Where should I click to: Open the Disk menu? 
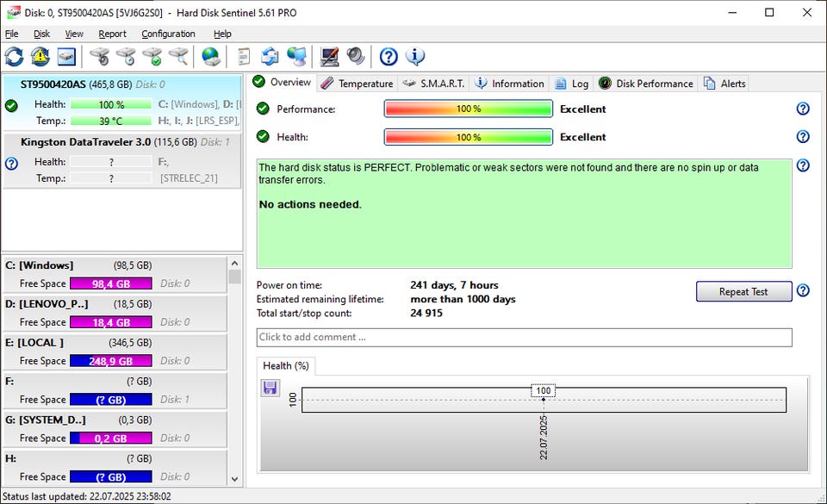click(x=41, y=34)
